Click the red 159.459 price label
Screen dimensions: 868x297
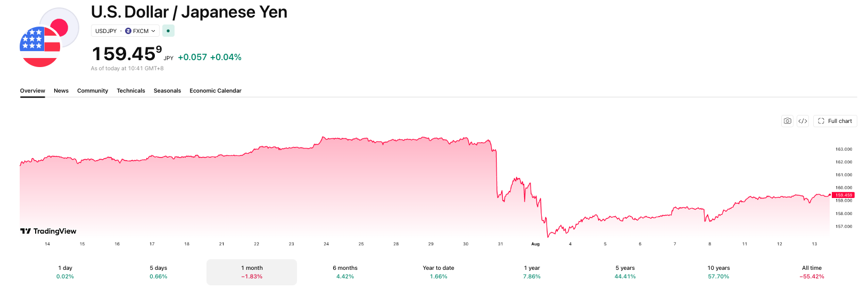pos(844,195)
